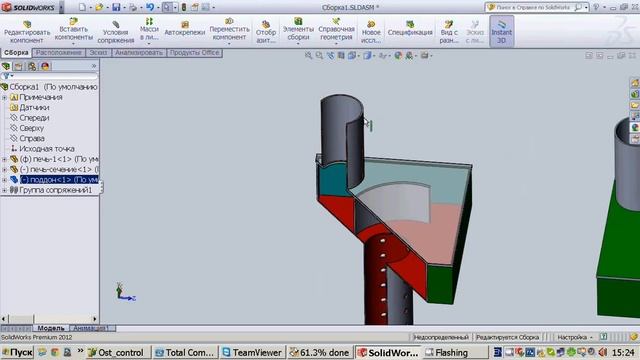Click the Справочная геометрия tool
This screenshot has height=360, width=640.
[336, 29]
